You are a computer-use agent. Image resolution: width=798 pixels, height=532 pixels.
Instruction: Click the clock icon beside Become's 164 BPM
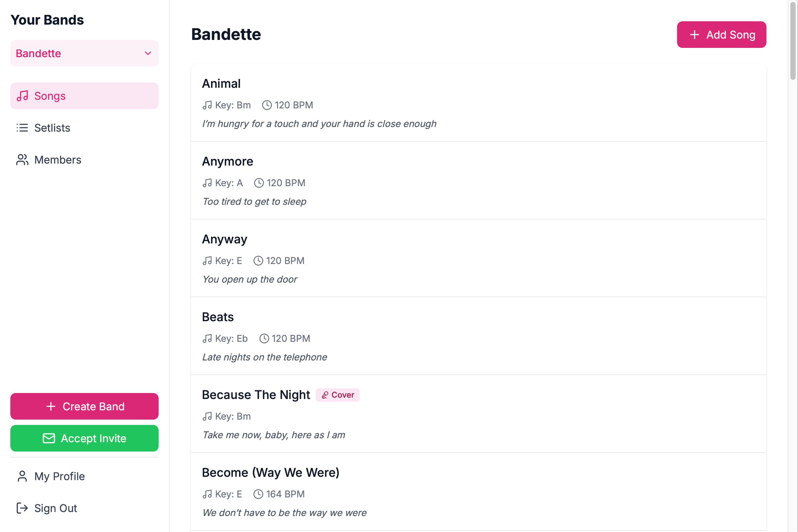pos(259,494)
